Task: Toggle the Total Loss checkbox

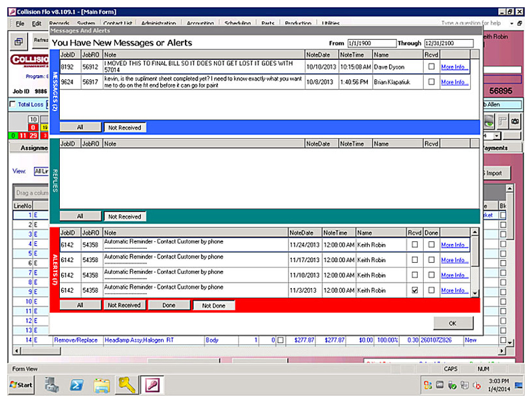Action: pyautogui.click(x=13, y=104)
